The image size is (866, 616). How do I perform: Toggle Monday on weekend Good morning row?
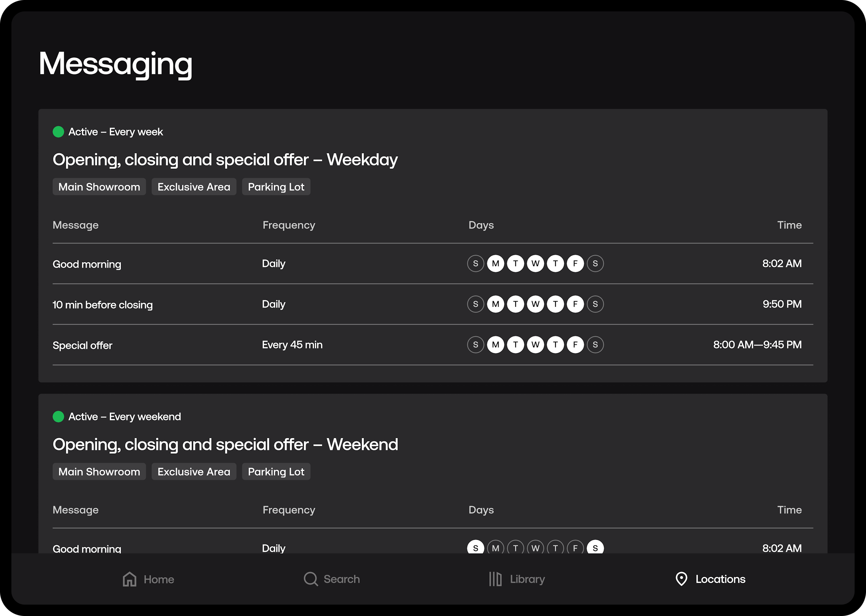tap(495, 548)
